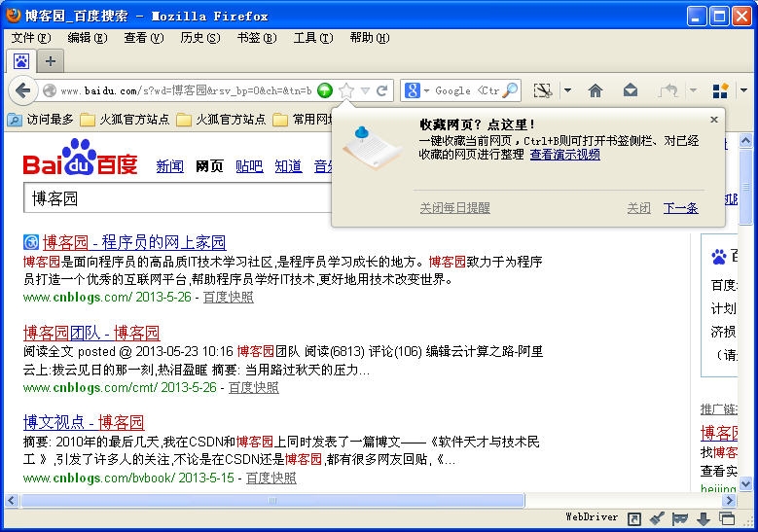Go to the Home page icon
This screenshot has height=532, width=758.
coord(596,90)
